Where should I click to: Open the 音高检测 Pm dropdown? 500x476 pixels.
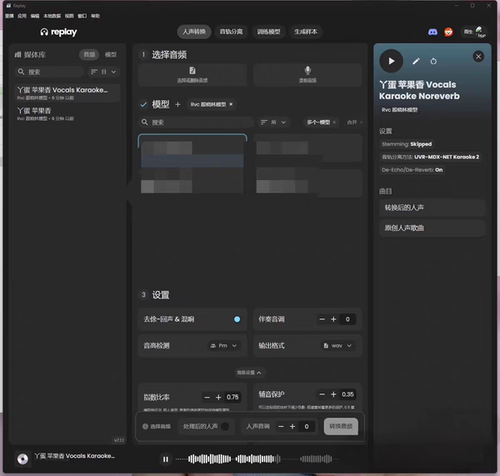[x=223, y=346]
